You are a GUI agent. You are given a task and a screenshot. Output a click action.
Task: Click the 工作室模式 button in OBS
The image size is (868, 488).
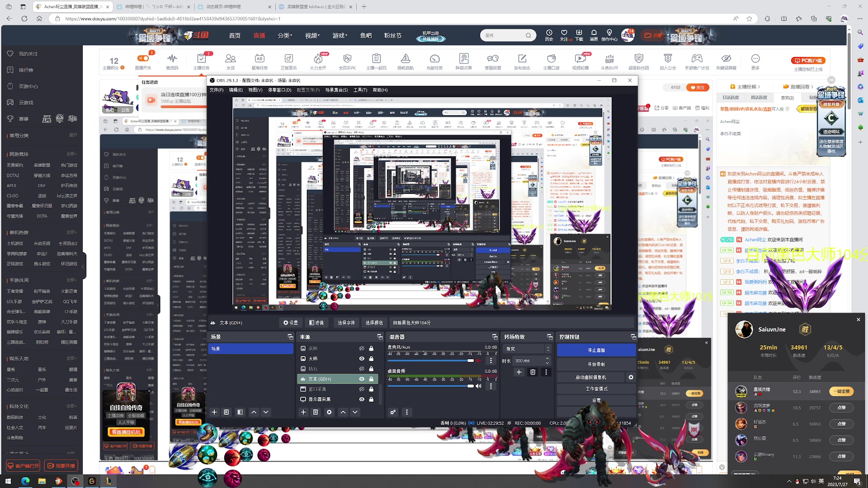point(596,389)
